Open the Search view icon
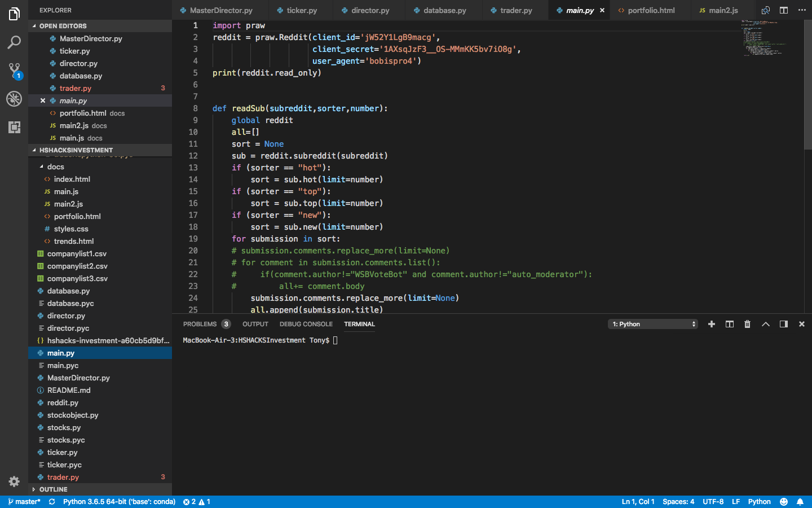Screen dimensions: 812x508 (14, 42)
